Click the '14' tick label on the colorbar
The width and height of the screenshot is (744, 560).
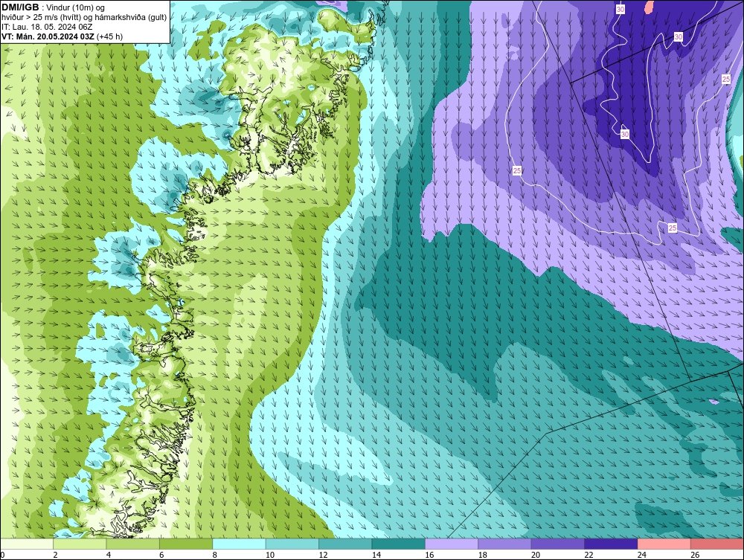pyautogui.click(x=376, y=555)
